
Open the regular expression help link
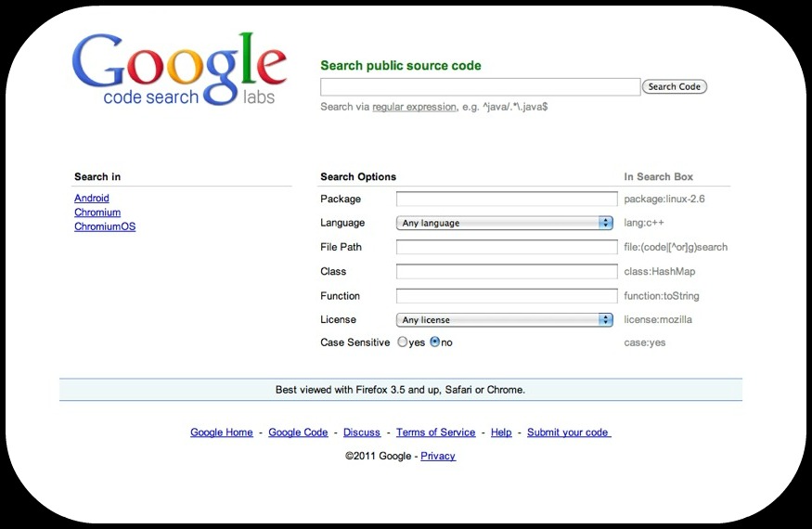pyautogui.click(x=414, y=107)
